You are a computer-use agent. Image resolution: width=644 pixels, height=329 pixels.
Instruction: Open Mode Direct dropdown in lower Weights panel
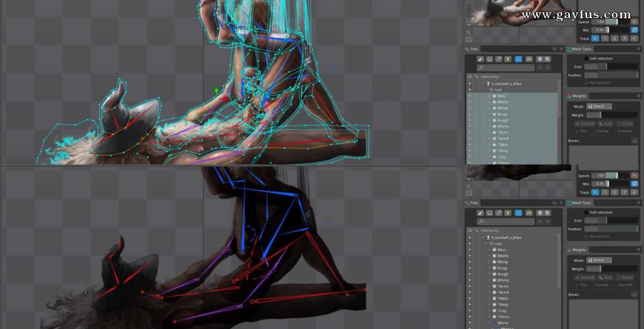[x=599, y=260]
